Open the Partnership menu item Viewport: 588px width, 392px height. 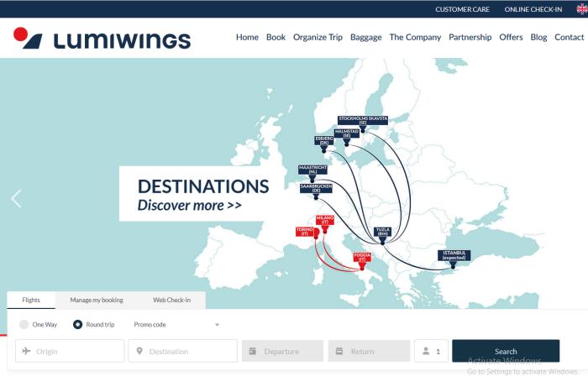[470, 37]
